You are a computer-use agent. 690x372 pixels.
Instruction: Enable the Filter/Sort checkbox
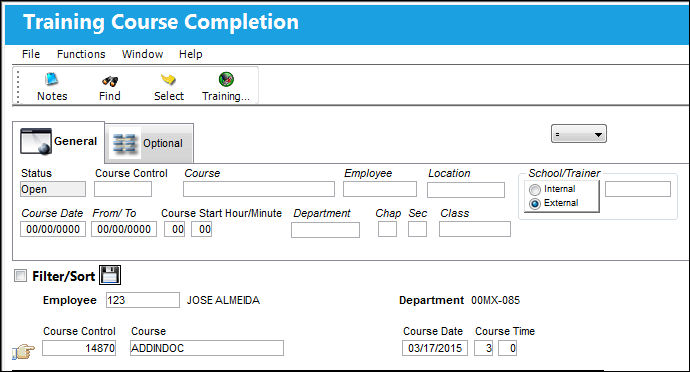pos(20,276)
